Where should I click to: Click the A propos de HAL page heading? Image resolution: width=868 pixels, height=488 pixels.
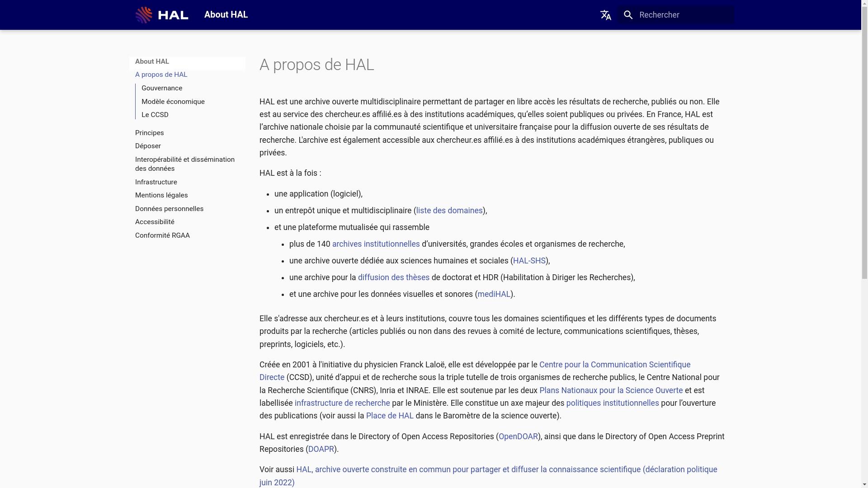(317, 65)
